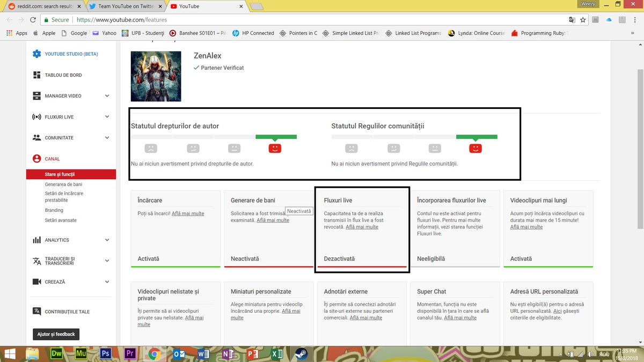Click the Comunitate people icon

36,138
